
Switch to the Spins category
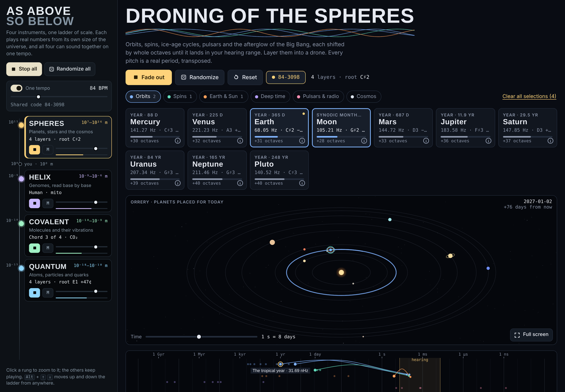pos(180,96)
